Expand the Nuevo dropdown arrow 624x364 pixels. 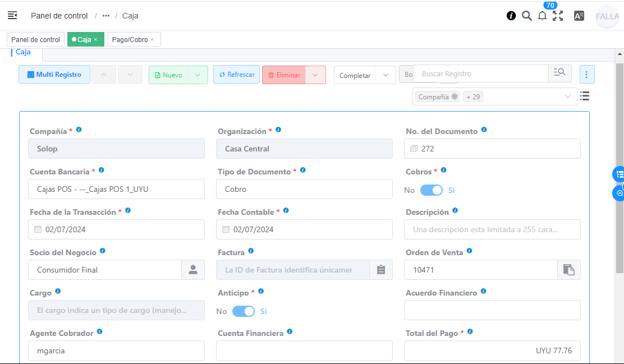[x=198, y=75]
